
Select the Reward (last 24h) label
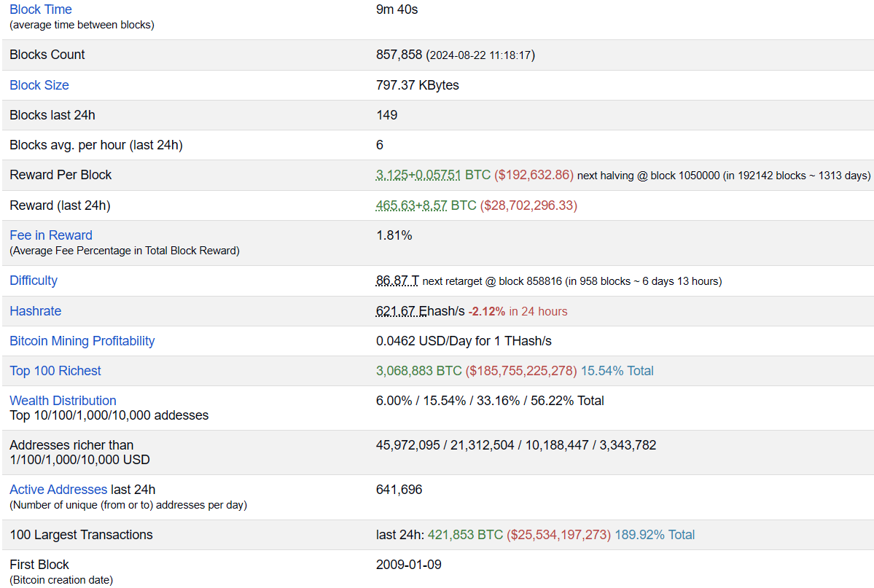point(61,205)
